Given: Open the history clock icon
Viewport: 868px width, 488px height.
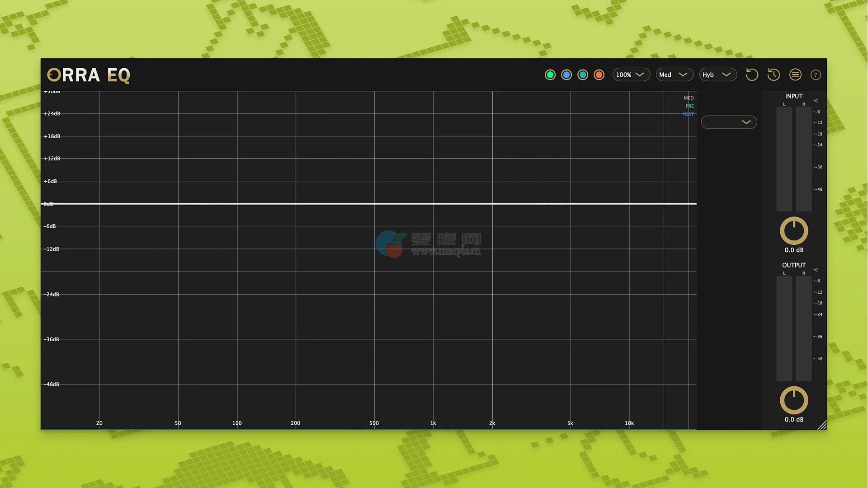Looking at the screenshot, I should click(x=774, y=75).
